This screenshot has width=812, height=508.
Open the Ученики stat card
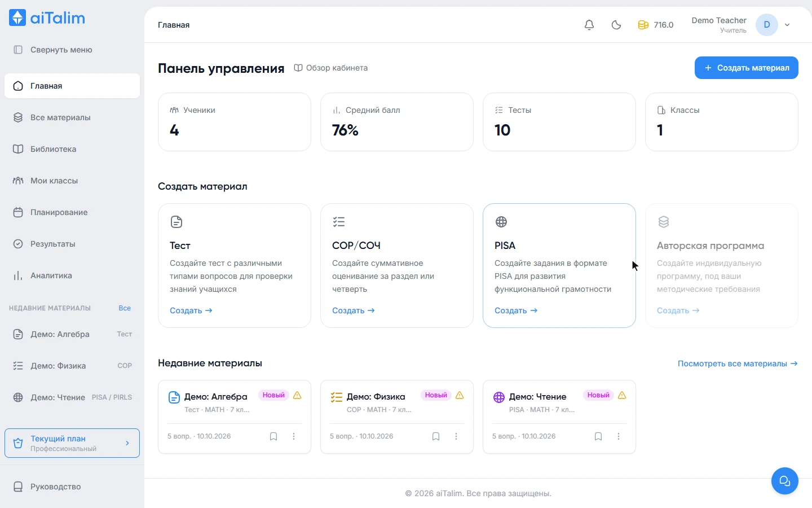click(235, 122)
